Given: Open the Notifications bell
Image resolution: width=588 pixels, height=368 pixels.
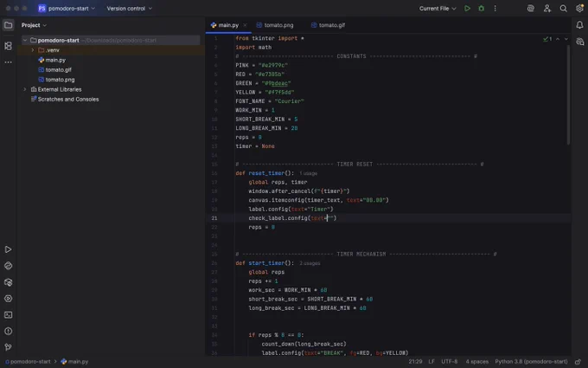Looking at the screenshot, I should (x=579, y=25).
